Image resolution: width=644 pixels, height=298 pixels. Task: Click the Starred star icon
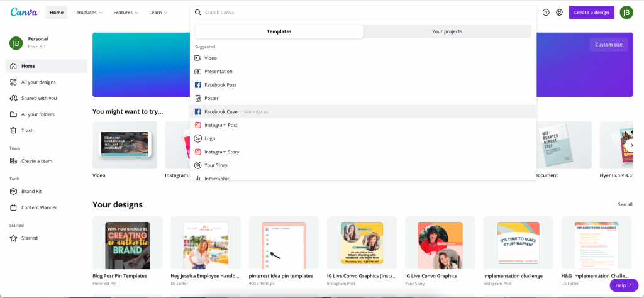pos(14,238)
